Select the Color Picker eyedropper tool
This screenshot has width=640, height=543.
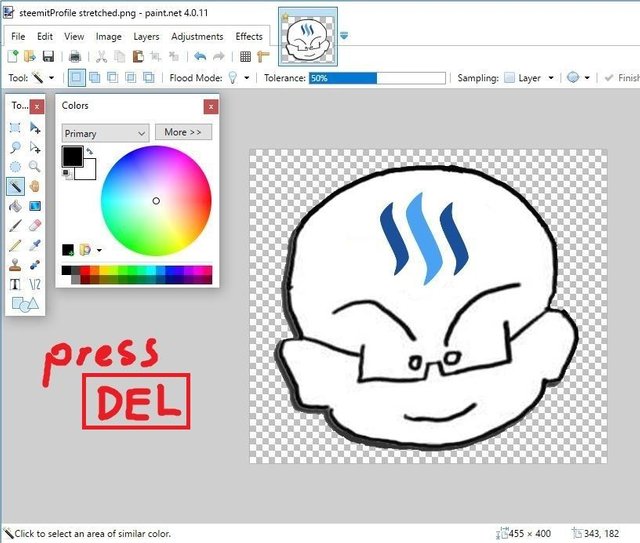tap(35, 245)
